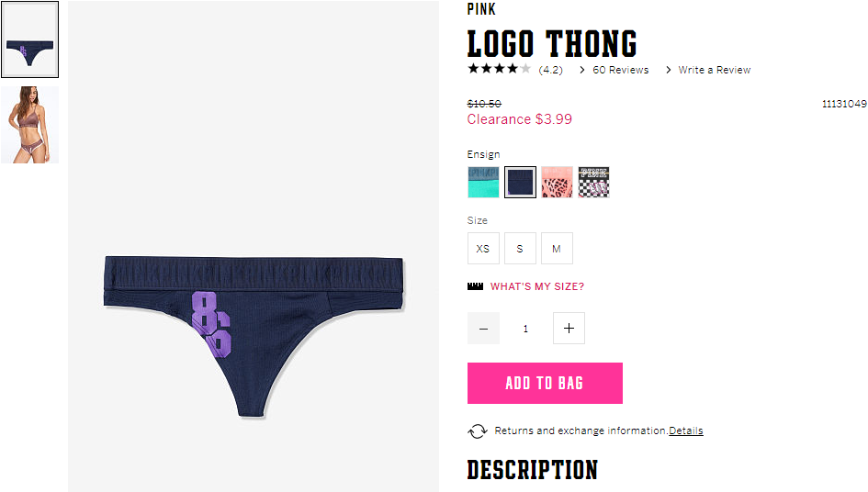
Task: View the model photo thumbnail
Action: tap(30, 125)
